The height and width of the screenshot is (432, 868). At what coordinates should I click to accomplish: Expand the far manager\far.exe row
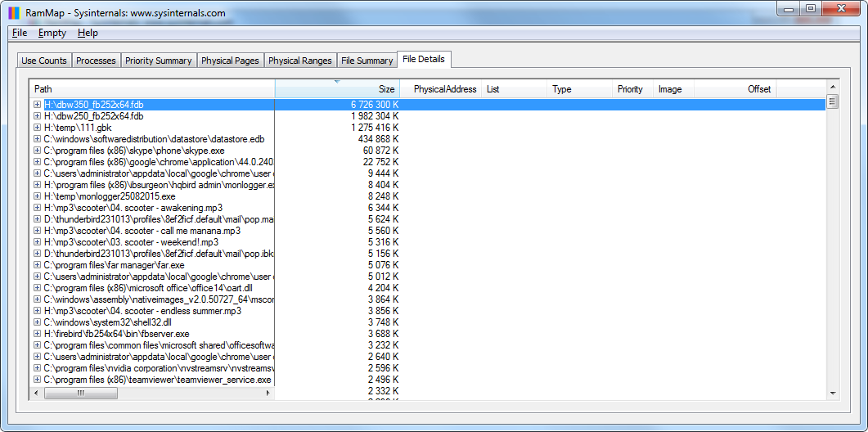point(37,265)
